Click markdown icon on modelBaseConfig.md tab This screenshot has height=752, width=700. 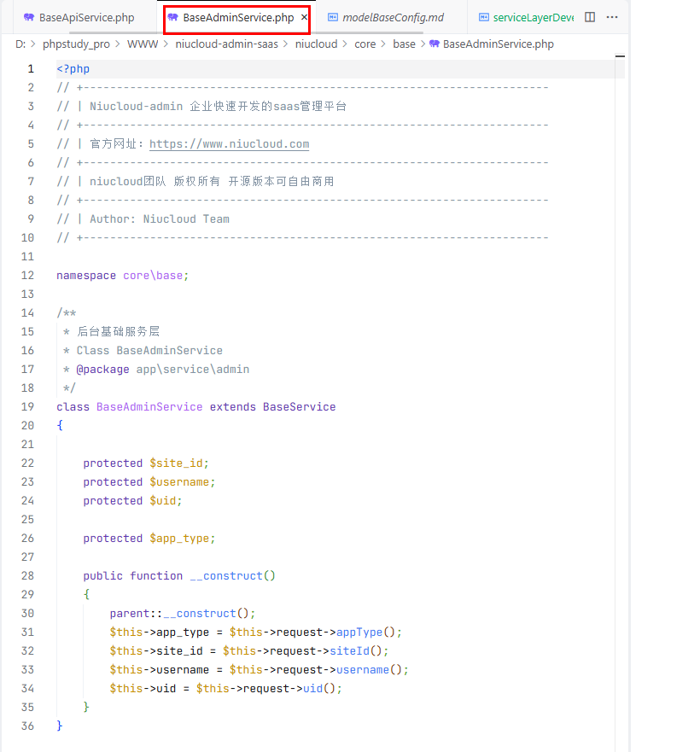coord(333,17)
